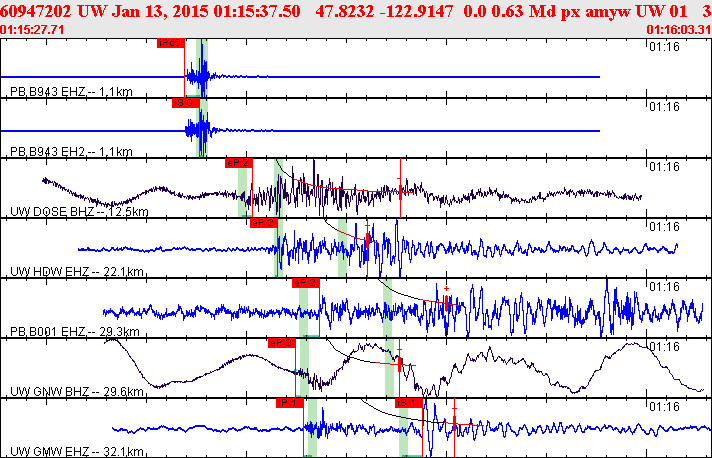The height and width of the screenshot is (458, 712).
Task: Click the UW GNW BHZ channel label
Action: [x=77, y=391]
